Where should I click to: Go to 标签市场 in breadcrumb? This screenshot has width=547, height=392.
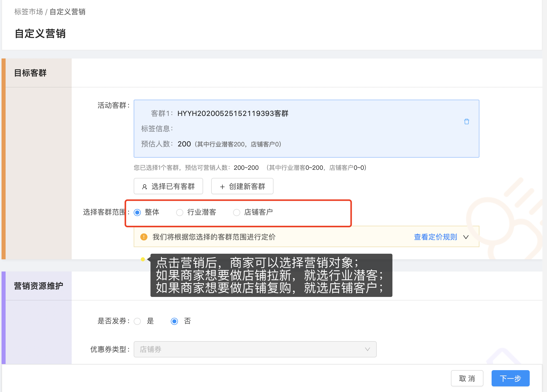click(28, 12)
